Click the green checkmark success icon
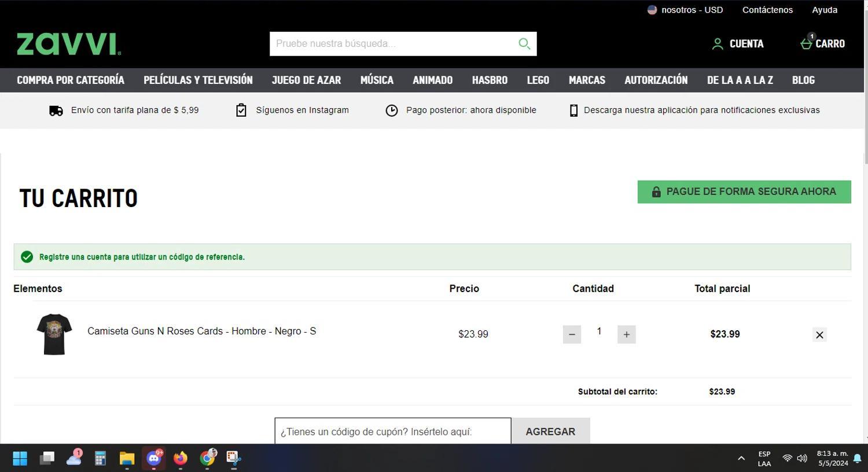The height and width of the screenshot is (472, 868). (x=27, y=257)
